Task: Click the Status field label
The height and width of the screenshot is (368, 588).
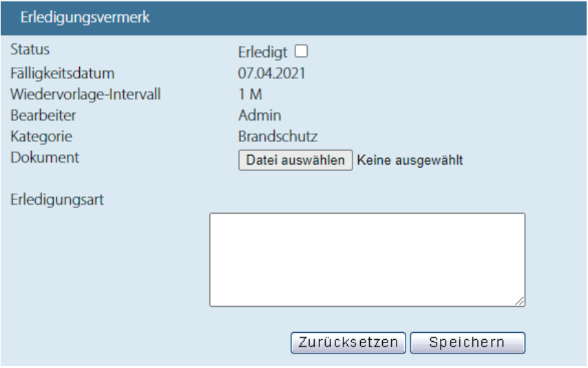Action: point(30,50)
